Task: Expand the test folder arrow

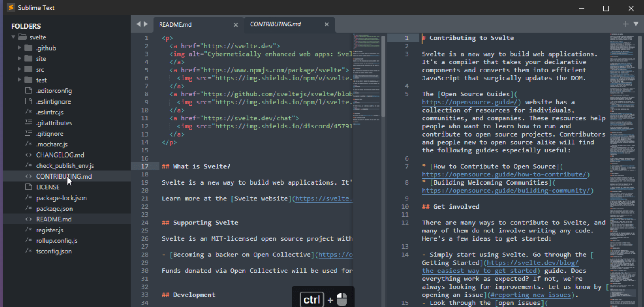Action: [20, 80]
